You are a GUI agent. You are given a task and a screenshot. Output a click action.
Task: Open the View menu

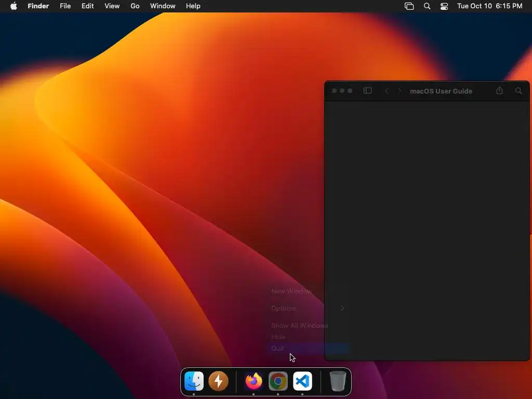(112, 6)
